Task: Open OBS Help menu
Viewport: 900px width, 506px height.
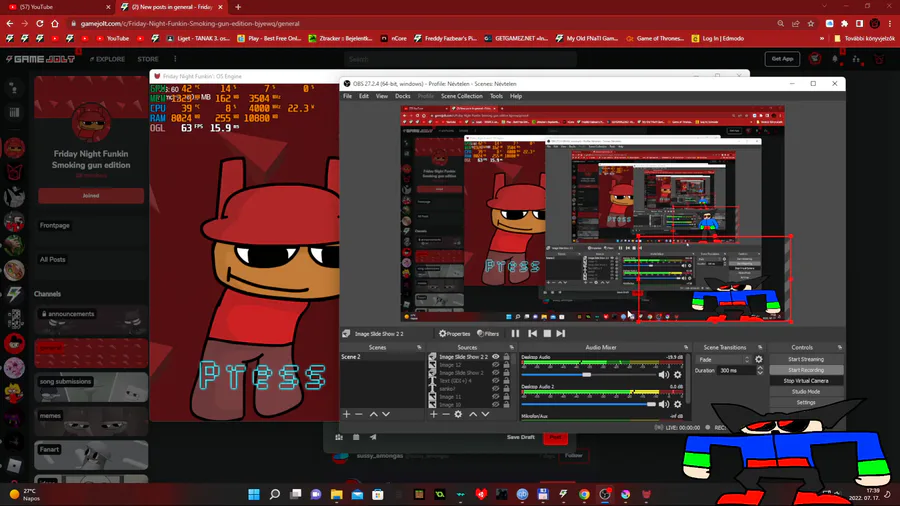Action: pos(516,96)
